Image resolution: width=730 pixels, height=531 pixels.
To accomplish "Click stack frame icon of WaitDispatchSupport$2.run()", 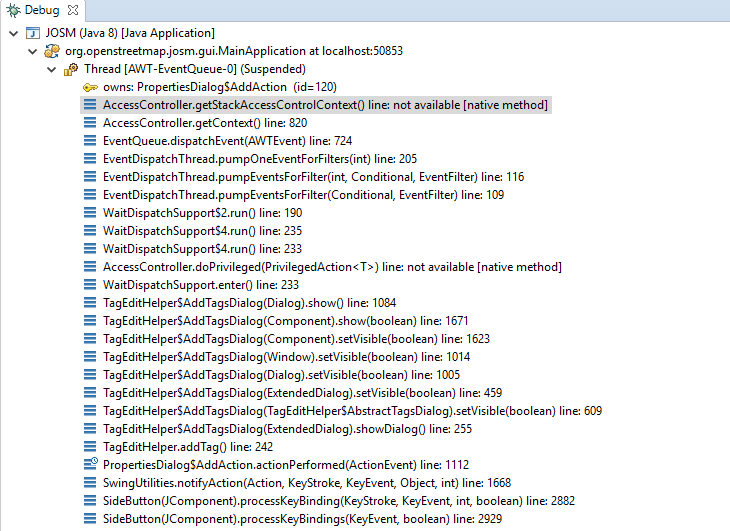I will (90, 213).
